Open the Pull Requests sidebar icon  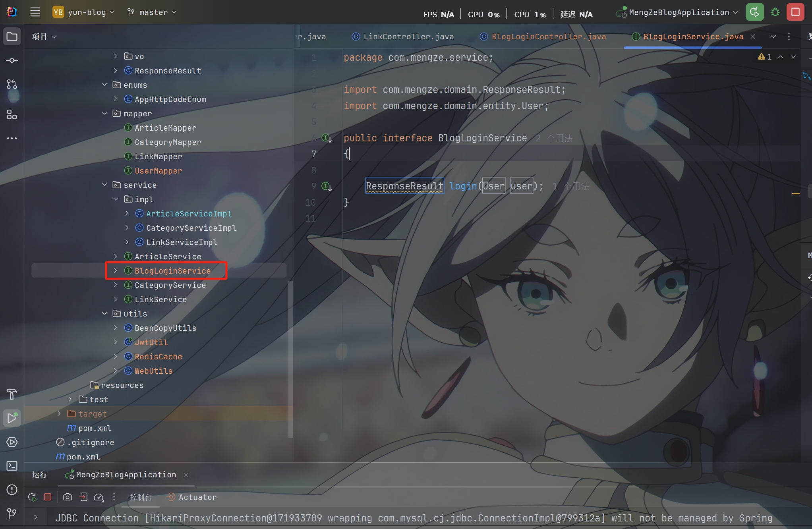12,84
